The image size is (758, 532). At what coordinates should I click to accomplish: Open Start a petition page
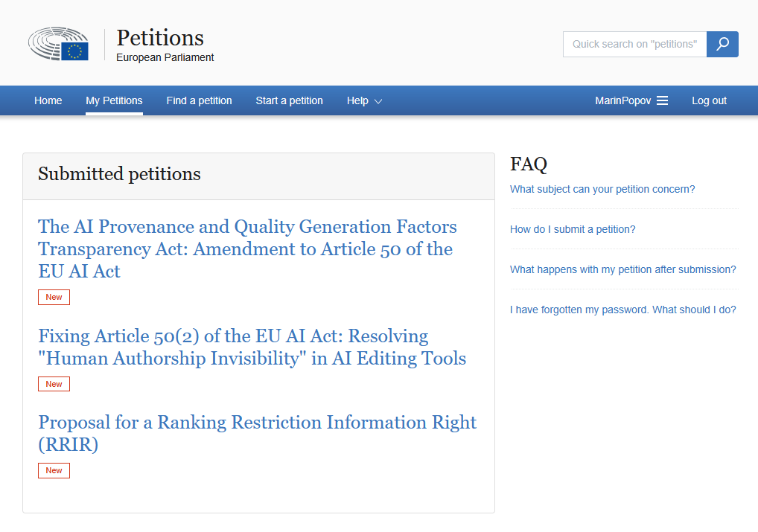pyautogui.click(x=289, y=100)
